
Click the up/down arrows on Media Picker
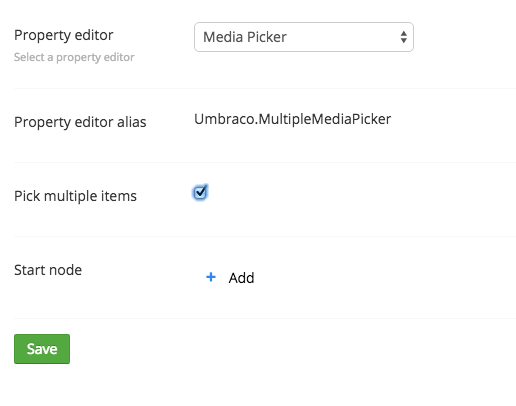tap(404, 37)
